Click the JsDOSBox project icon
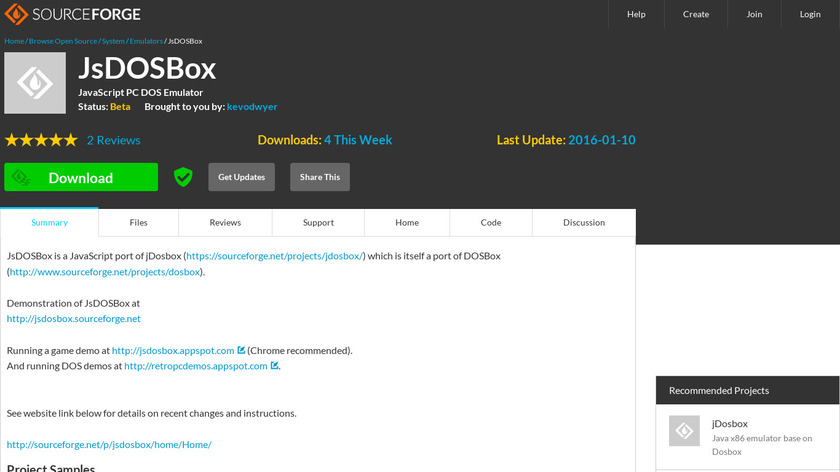Image resolution: width=840 pixels, height=472 pixels. click(35, 83)
